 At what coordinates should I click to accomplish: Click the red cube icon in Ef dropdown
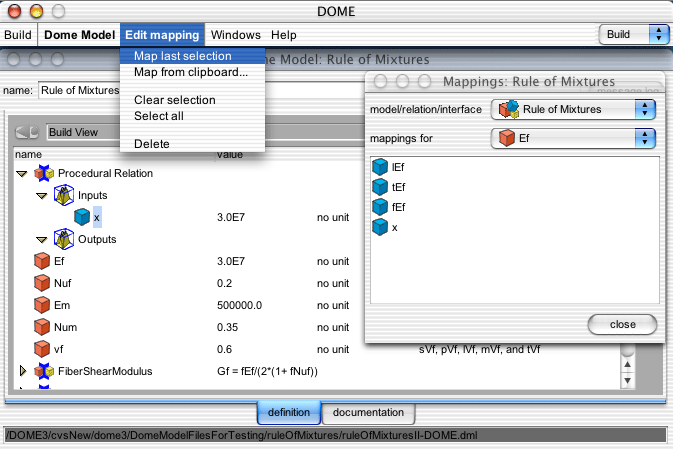[x=506, y=138]
